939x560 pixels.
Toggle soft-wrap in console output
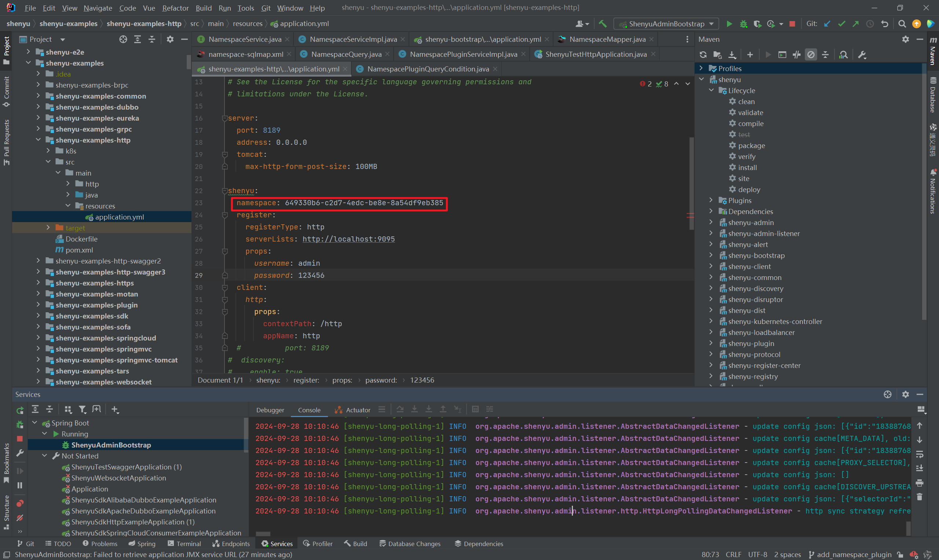[919, 454]
